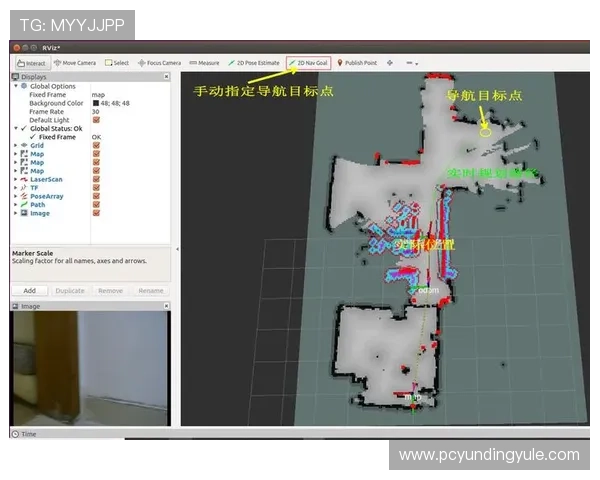Toggle the Grid display checkbox
The width and height of the screenshot is (600, 480).
(96, 146)
